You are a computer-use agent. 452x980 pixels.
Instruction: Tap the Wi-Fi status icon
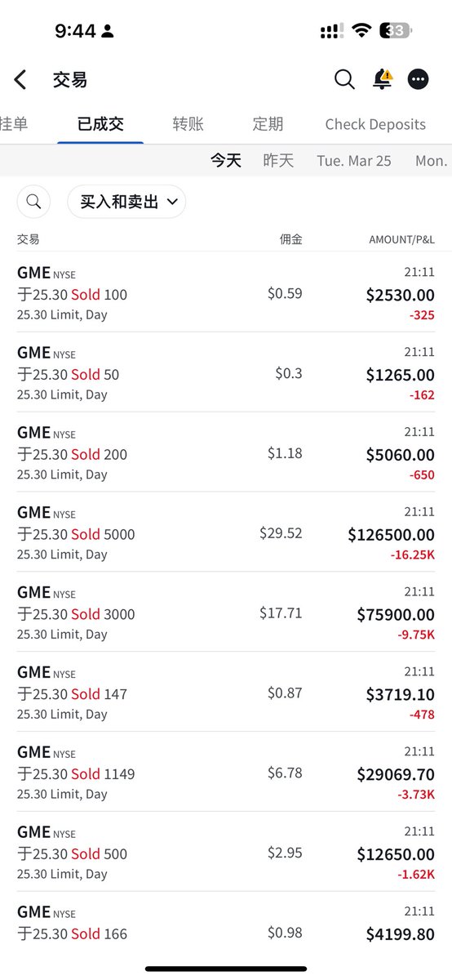coord(361,31)
